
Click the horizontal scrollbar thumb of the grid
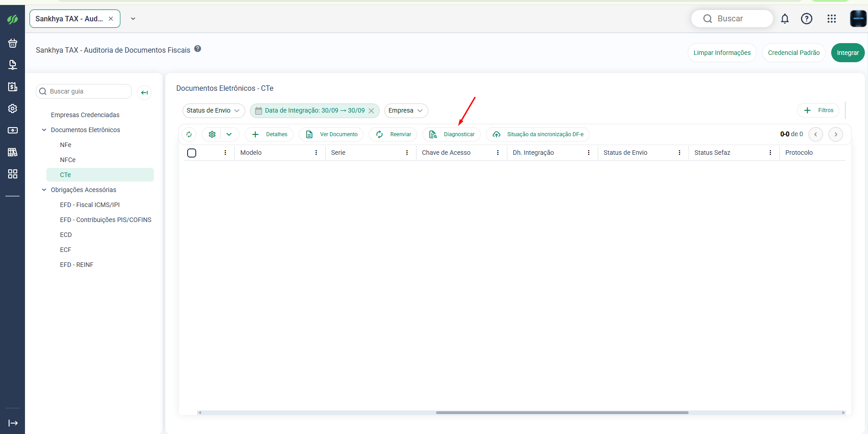pos(562,413)
